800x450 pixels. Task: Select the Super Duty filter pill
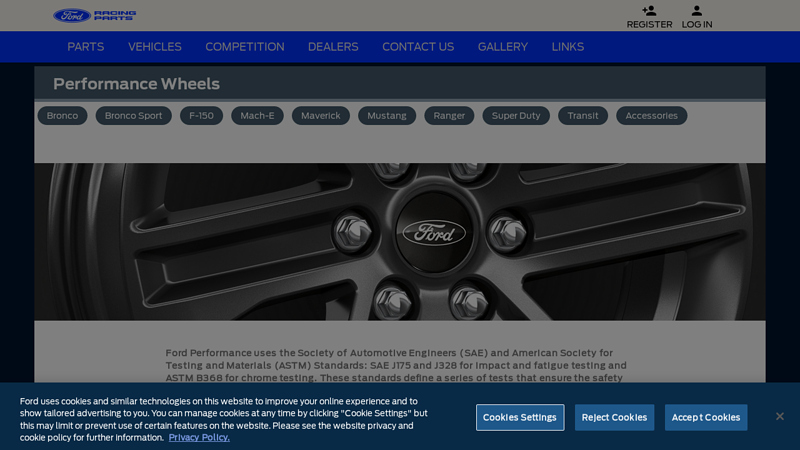[516, 116]
